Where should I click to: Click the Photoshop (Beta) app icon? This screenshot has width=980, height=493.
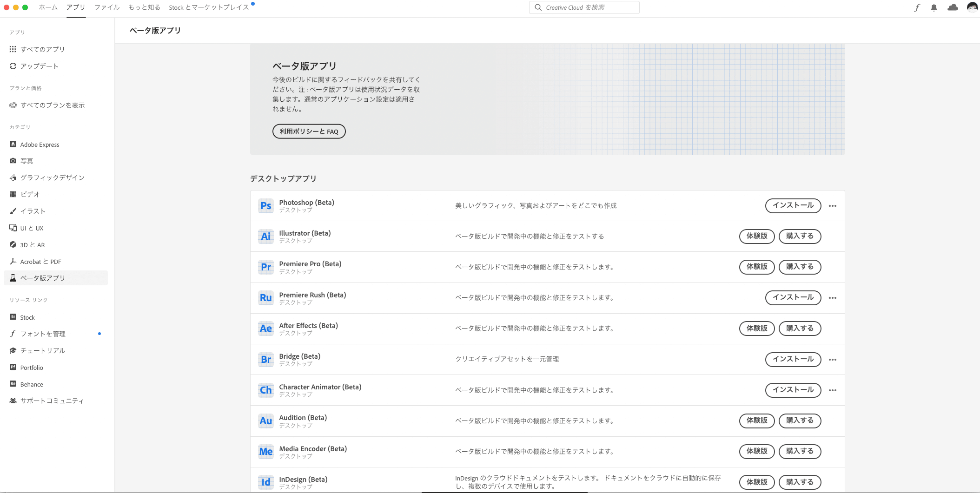pyautogui.click(x=266, y=205)
